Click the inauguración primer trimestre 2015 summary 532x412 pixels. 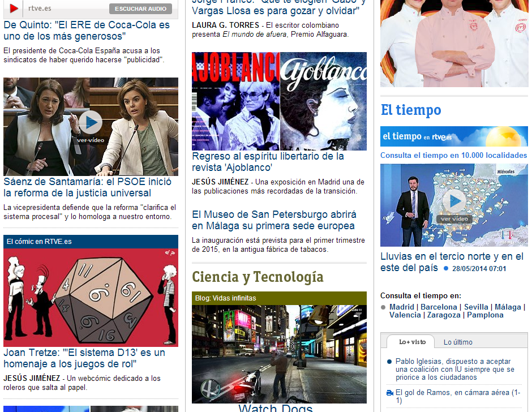click(x=278, y=244)
